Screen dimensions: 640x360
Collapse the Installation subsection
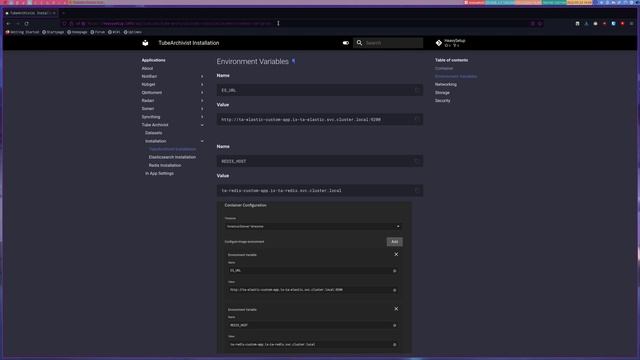(202, 141)
